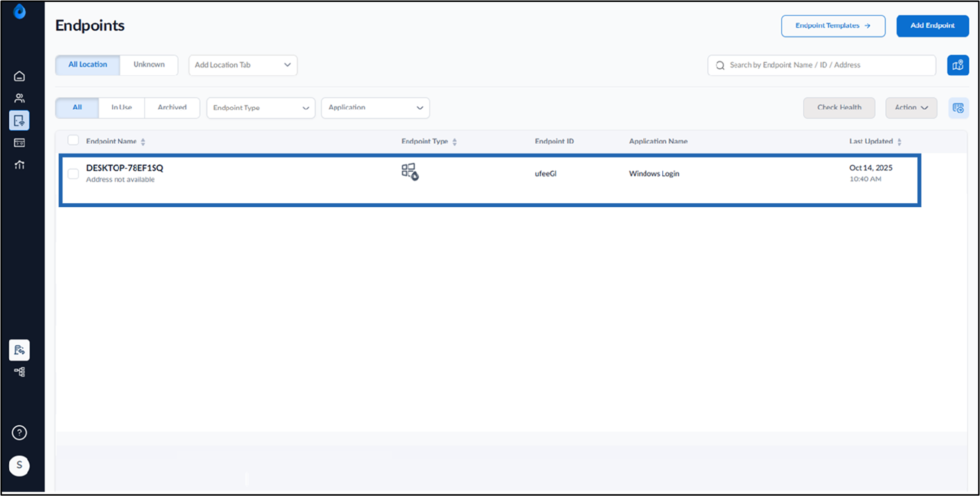Select the In Use tab
980x496 pixels.
122,108
